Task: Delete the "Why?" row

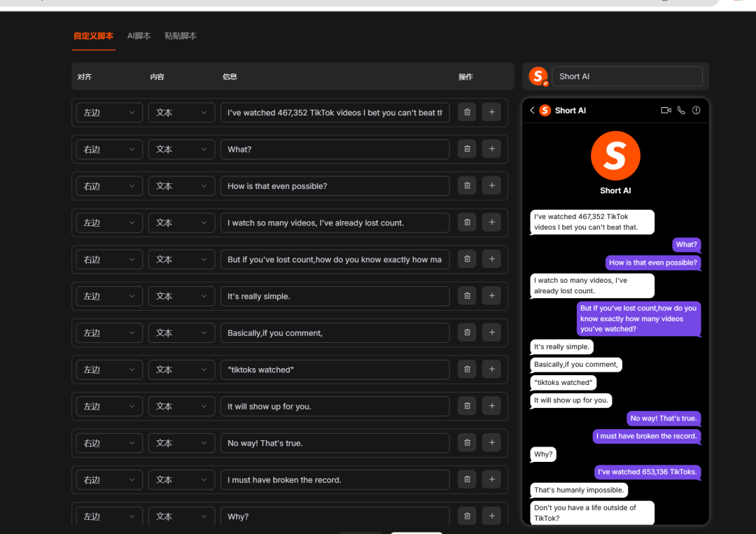Action: point(467,516)
